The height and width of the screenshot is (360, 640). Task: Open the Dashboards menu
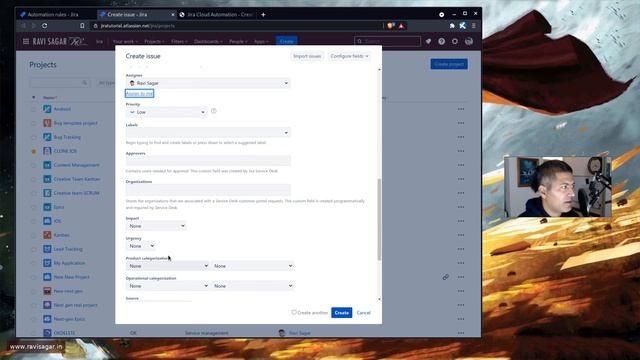pos(208,41)
